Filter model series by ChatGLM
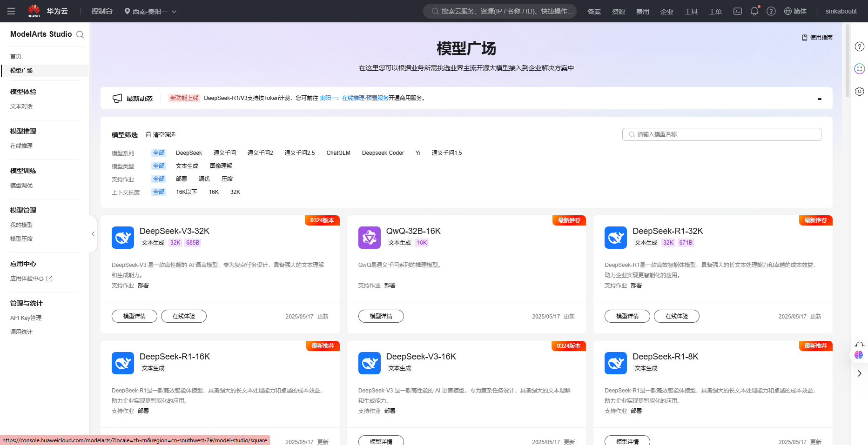The image size is (868, 445). tap(338, 153)
